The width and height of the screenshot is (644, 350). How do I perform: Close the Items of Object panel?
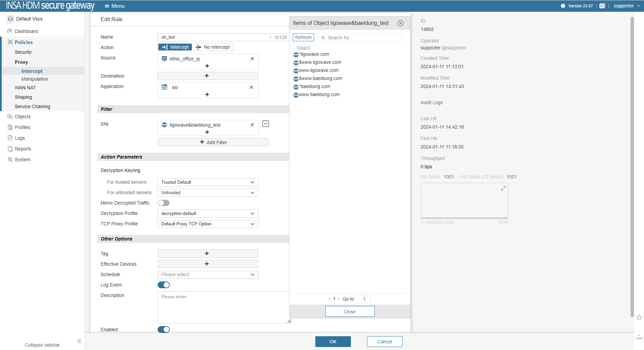400,23
